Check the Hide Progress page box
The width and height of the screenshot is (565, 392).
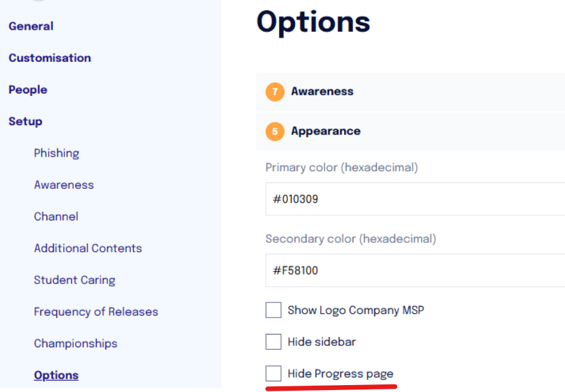(x=273, y=373)
